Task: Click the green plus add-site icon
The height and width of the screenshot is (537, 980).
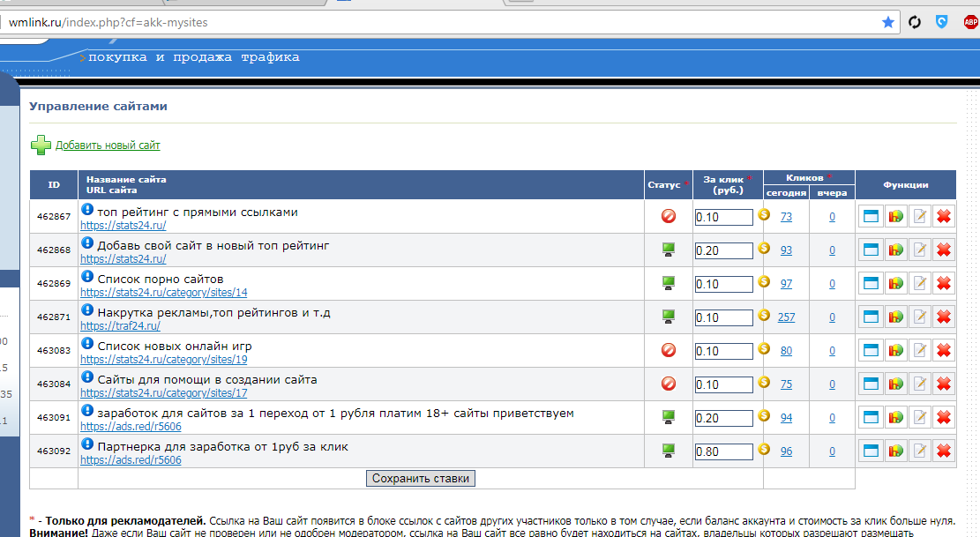Action: click(41, 145)
